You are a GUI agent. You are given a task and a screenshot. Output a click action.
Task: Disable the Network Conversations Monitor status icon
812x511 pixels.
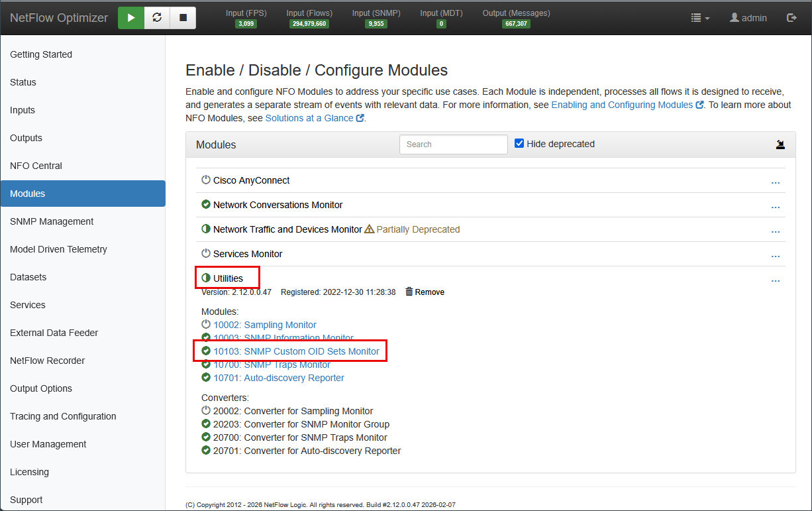tap(206, 205)
